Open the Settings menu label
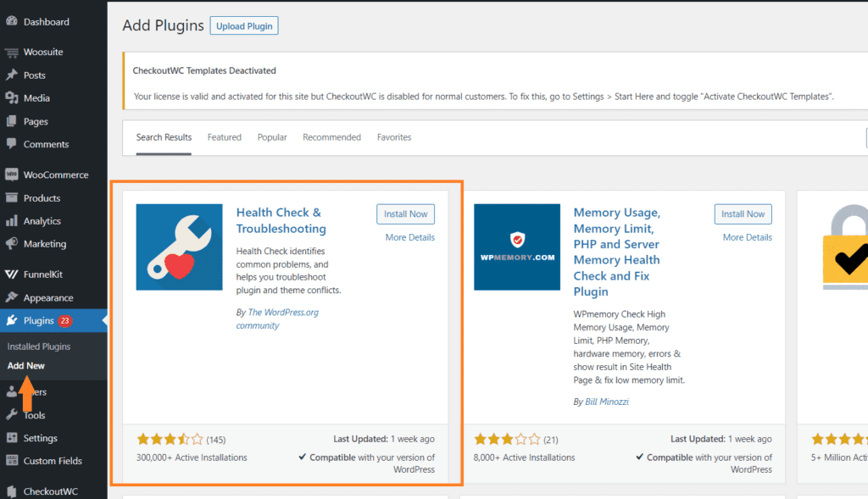This screenshot has height=499, width=868. click(41, 438)
